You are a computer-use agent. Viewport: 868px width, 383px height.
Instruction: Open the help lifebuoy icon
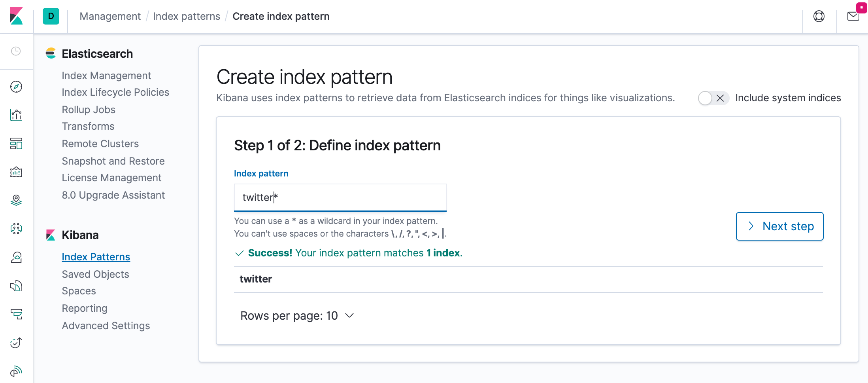(x=819, y=16)
